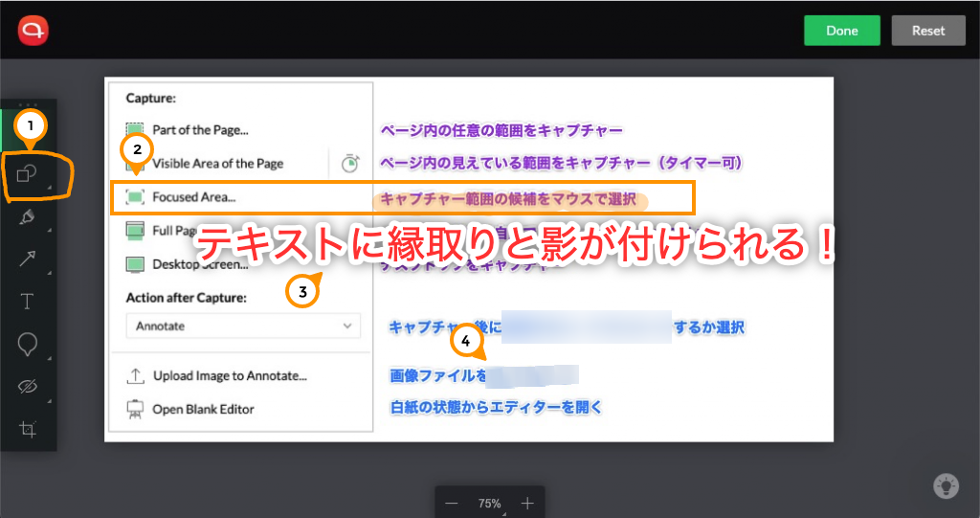Choose the Focused Area... capture option
Viewport: 980px width, 518px height.
[194, 197]
